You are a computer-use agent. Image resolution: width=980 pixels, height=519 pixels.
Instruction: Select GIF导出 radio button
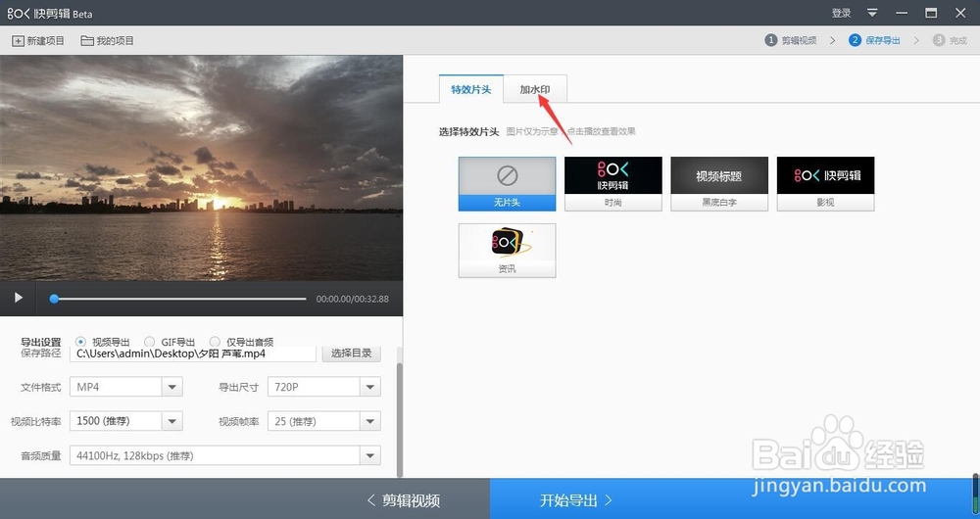(x=149, y=342)
